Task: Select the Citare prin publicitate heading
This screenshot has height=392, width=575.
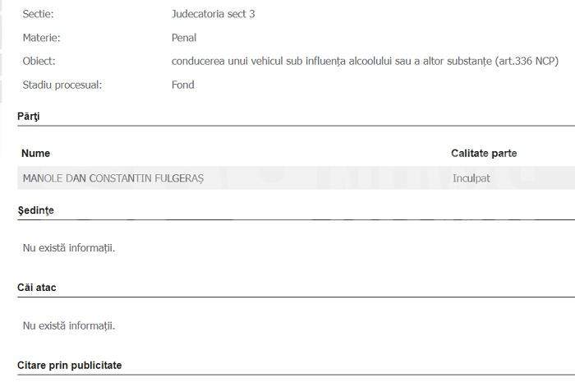Action: point(69,365)
